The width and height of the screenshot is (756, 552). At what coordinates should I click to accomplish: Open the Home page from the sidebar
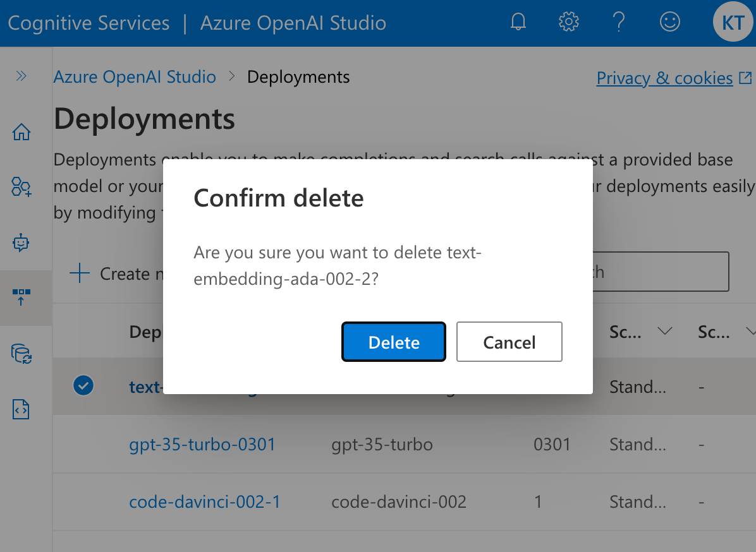pos(21,131)
